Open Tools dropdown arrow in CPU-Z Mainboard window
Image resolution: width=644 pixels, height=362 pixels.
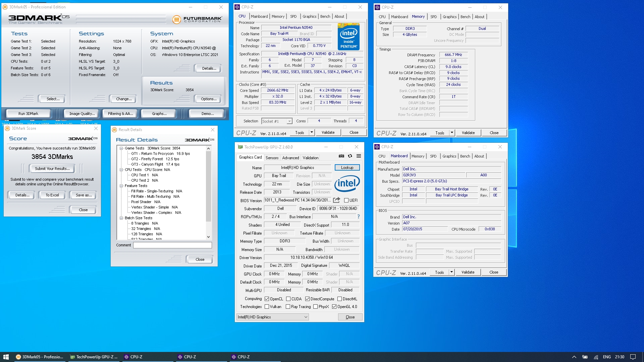click(x=451, y=272)
